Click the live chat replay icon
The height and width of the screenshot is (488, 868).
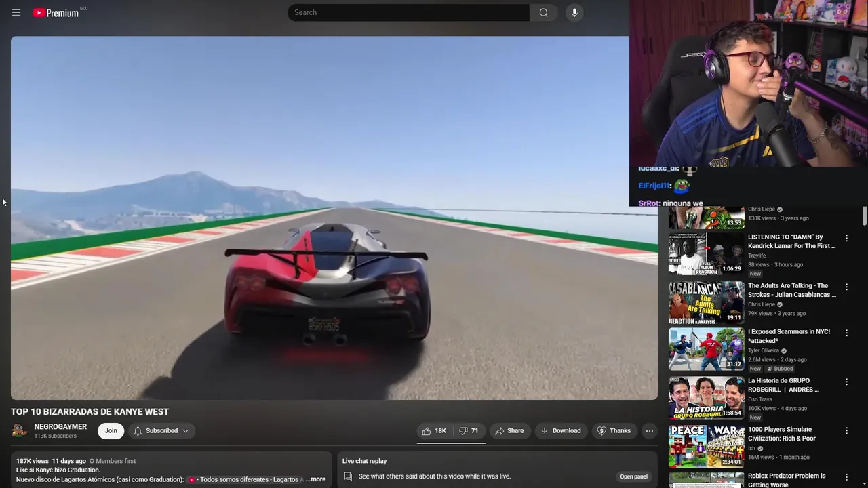point(348,476)
